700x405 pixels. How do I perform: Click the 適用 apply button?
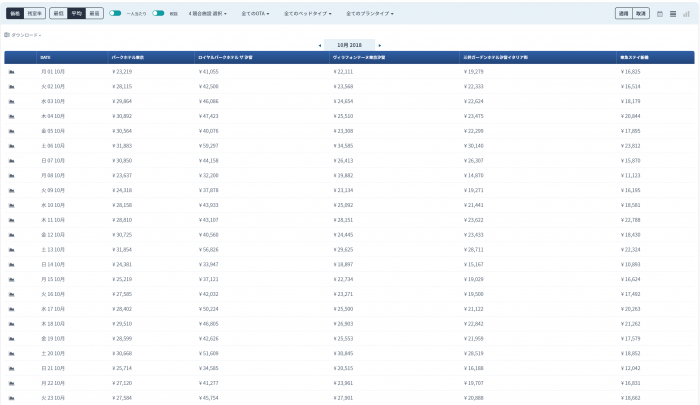pos(624,13)
